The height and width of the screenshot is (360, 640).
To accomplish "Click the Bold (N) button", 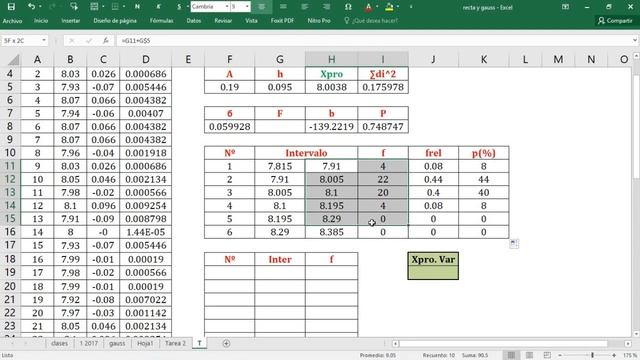I will [x=137, y=7].
